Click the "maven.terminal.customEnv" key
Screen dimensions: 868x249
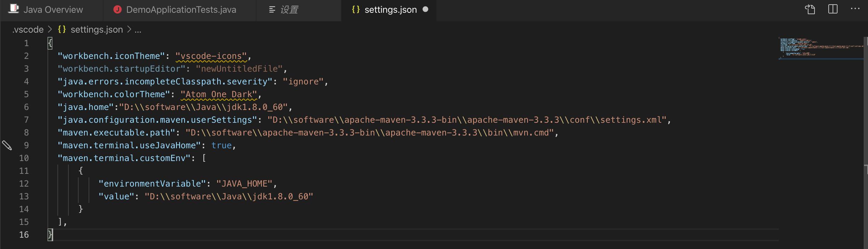click(124, 158)
